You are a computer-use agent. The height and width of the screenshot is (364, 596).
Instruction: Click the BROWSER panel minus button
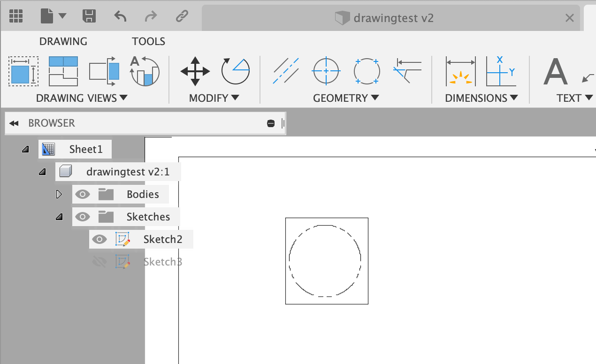coord(271,123)
